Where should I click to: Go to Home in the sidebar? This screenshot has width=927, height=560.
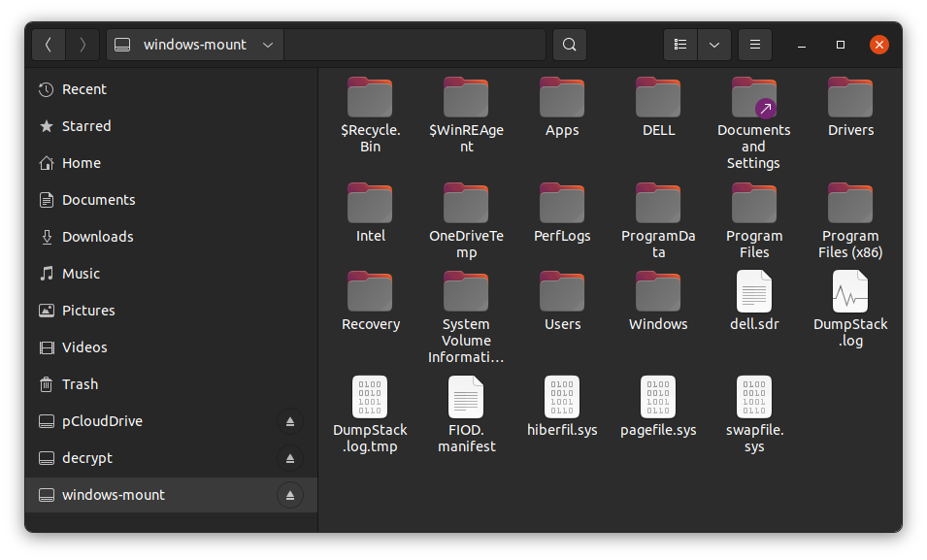point(82,163)
